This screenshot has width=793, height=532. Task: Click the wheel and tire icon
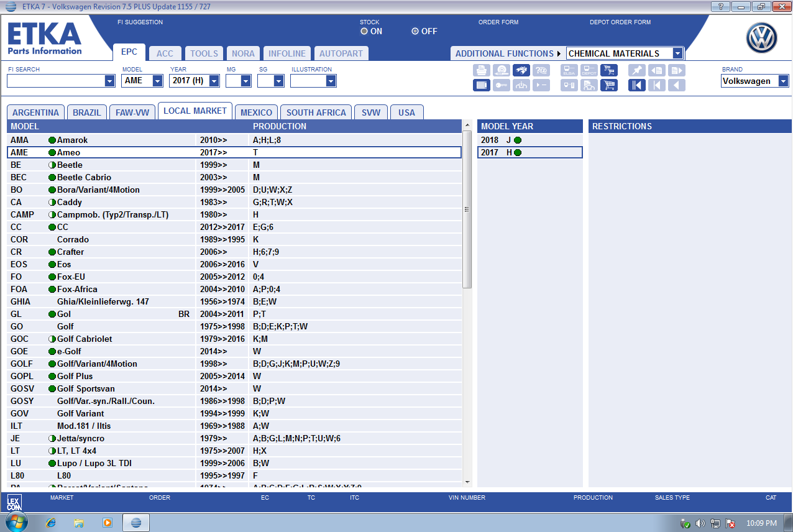coord(502,70)
